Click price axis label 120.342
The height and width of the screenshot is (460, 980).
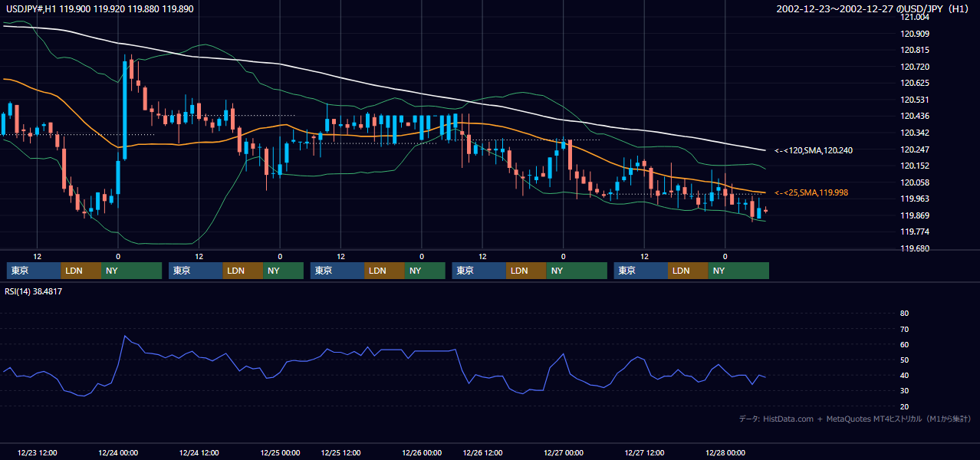(914, 133)
